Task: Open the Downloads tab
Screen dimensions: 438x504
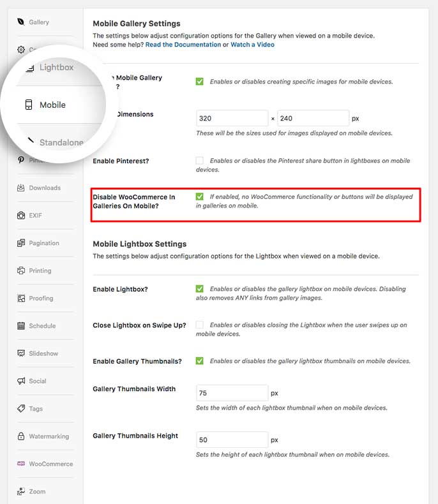Action: tap(45, 188)
